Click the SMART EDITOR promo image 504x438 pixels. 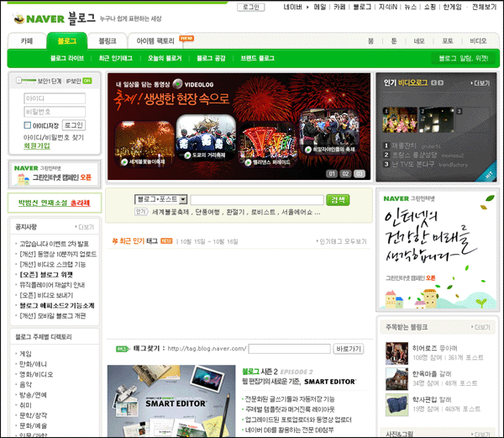tap(171, 401)
